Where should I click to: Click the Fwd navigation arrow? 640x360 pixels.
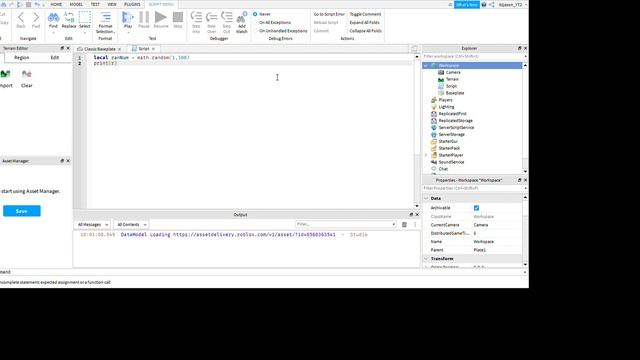click(x=36, y=20)
